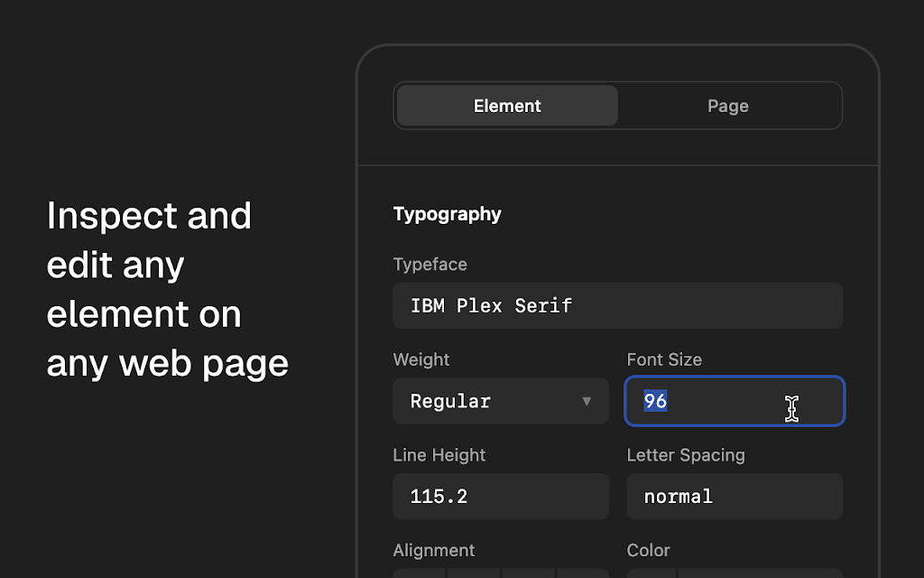The image size is (924, 578).
Task: Click the highlighted 96 value
Action: tap(655, 401)
